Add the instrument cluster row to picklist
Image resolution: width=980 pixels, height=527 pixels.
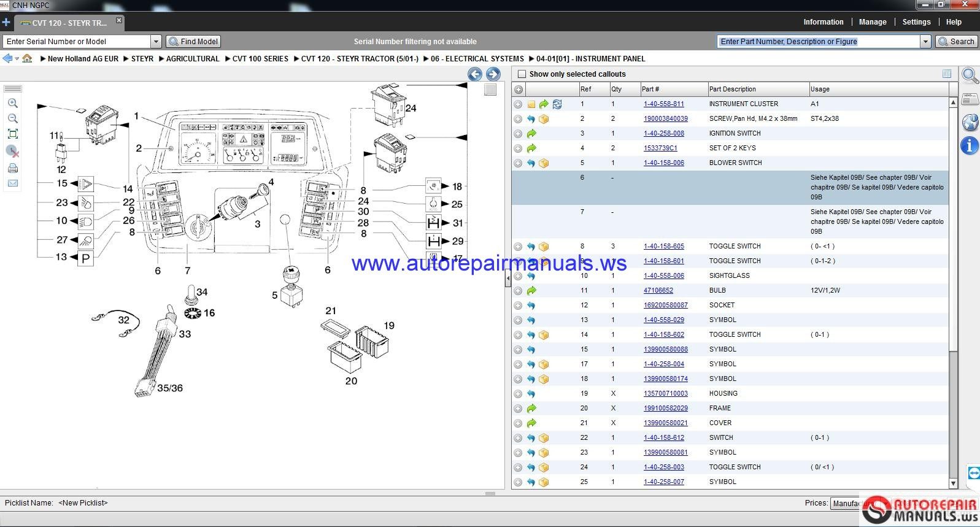click(518, 104)
